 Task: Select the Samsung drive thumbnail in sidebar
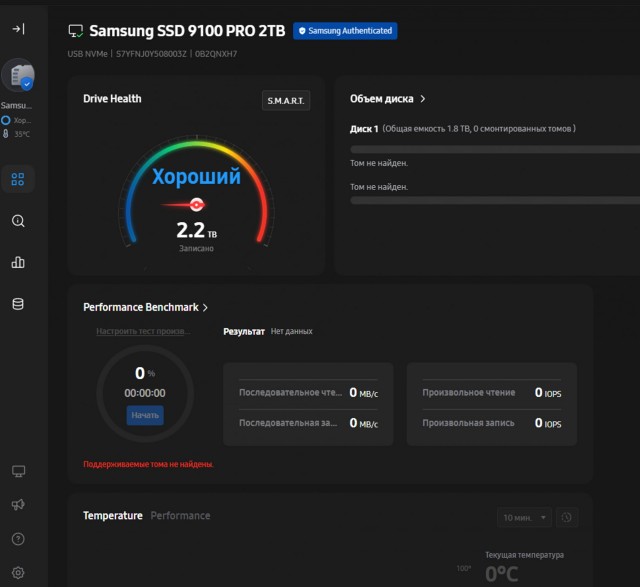18,75
